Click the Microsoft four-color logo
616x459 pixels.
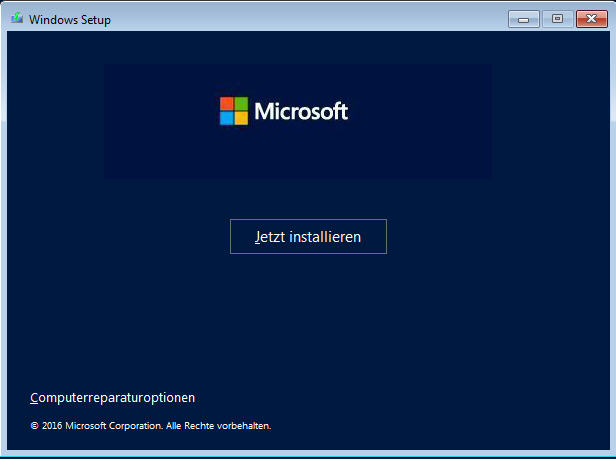click(x=234, y=111)
